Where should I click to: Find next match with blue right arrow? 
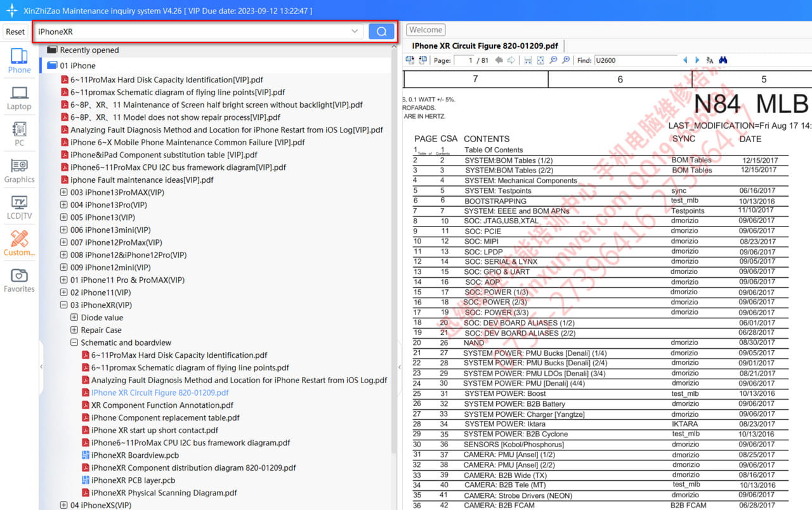click(x=697, y=60)
